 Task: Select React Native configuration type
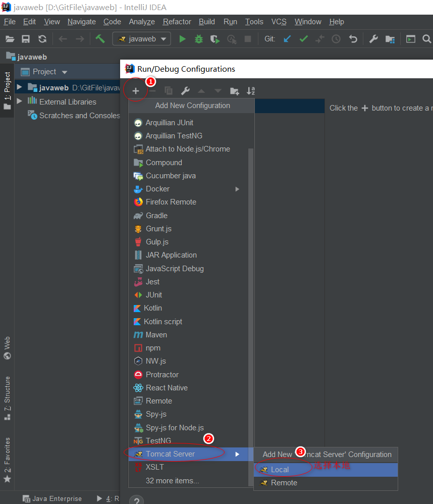[x=188, y=388]
